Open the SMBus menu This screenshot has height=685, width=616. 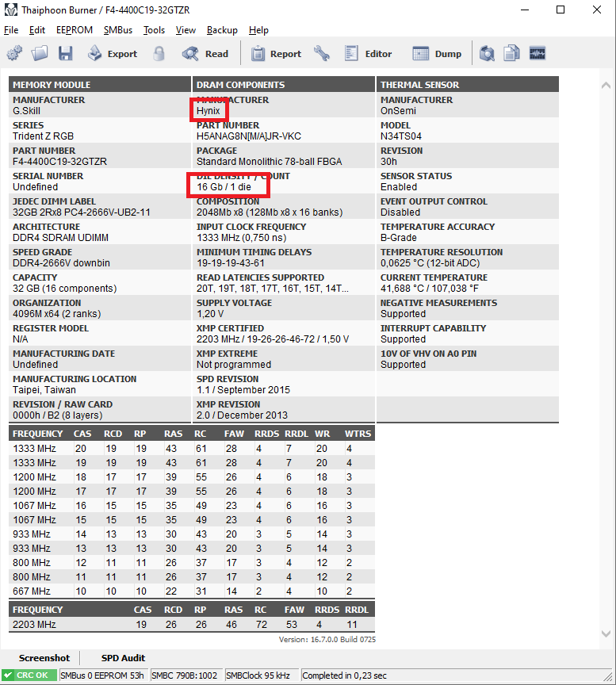[x=118, y=30]
